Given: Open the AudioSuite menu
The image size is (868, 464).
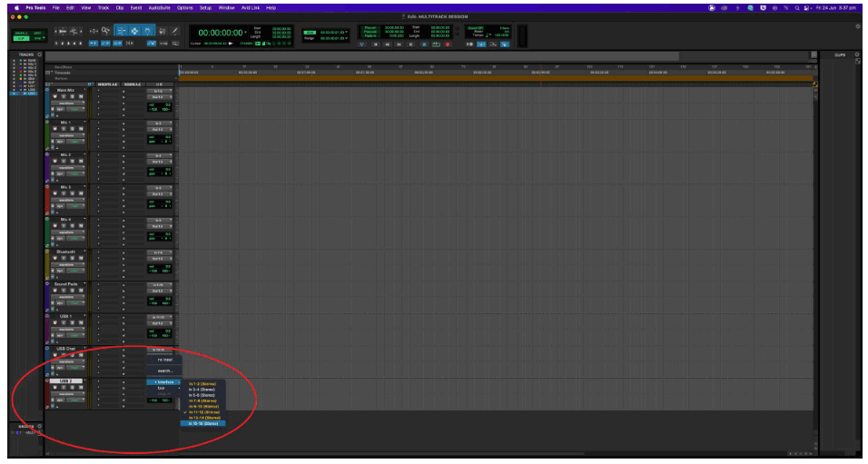Looking at the screenshot, I should click(x=160, y=8).
